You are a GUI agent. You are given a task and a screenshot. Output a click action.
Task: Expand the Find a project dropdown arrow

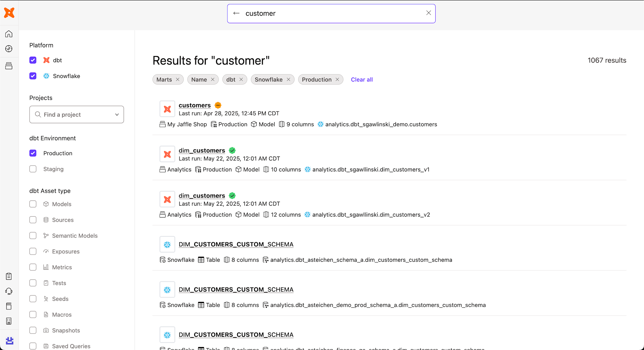click(117, 115)
